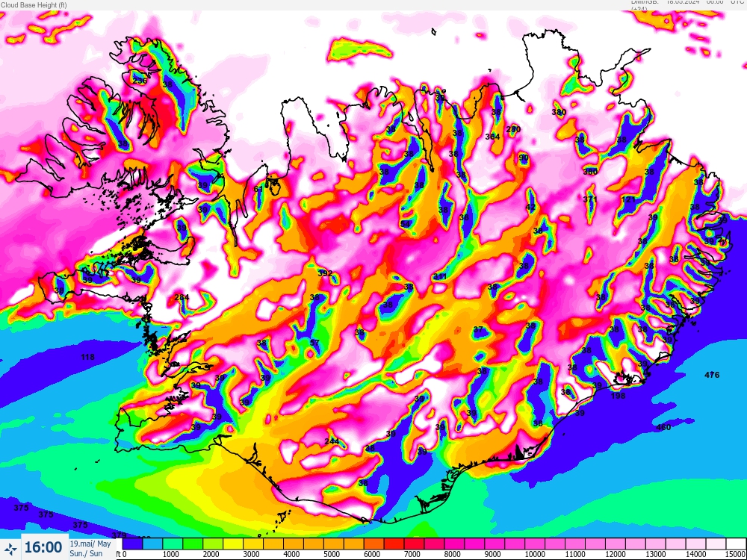Click the '61' value in the northwest
The width and height of the screenshot is (747, 560).
click(258, 189)
